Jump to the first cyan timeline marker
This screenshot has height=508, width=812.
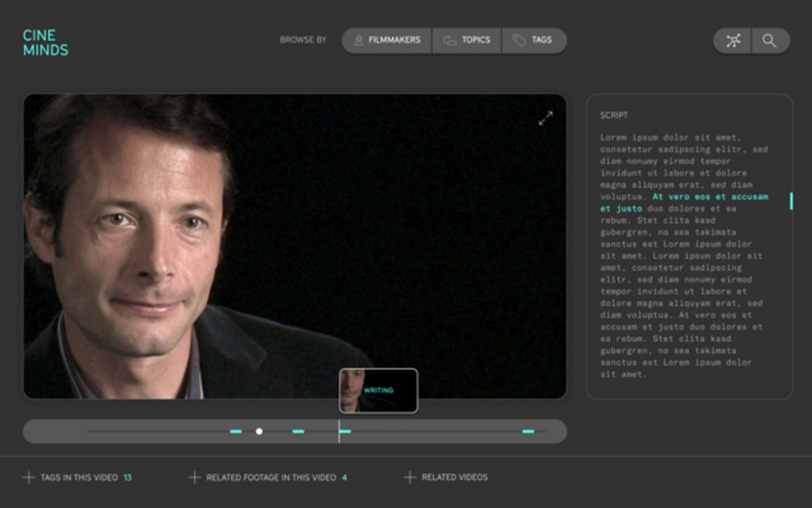click(235, 431)
